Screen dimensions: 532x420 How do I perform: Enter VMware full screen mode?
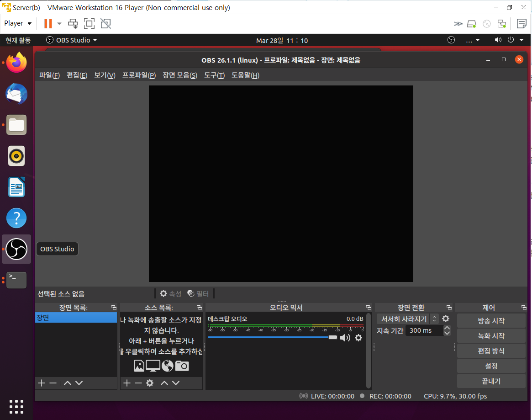click(x=89, y=23)
